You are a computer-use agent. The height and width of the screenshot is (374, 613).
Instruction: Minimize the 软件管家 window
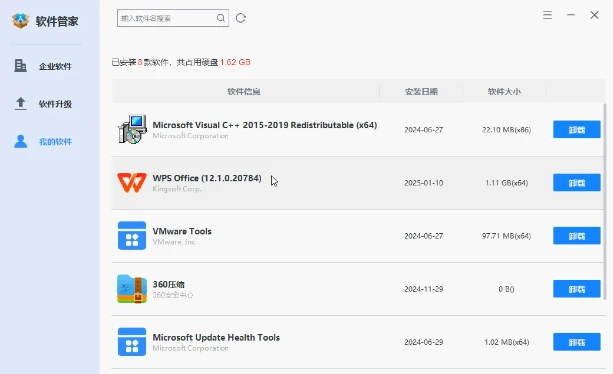click(x=571, y=15)
